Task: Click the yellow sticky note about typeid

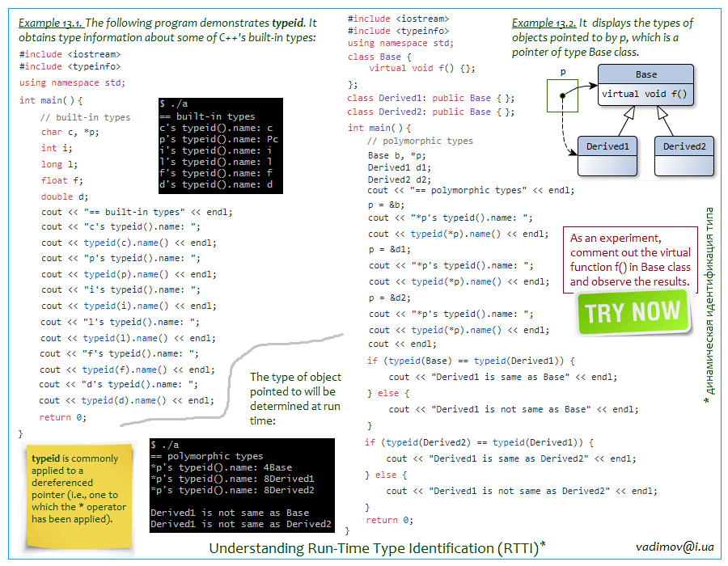Action: [79, 496]
